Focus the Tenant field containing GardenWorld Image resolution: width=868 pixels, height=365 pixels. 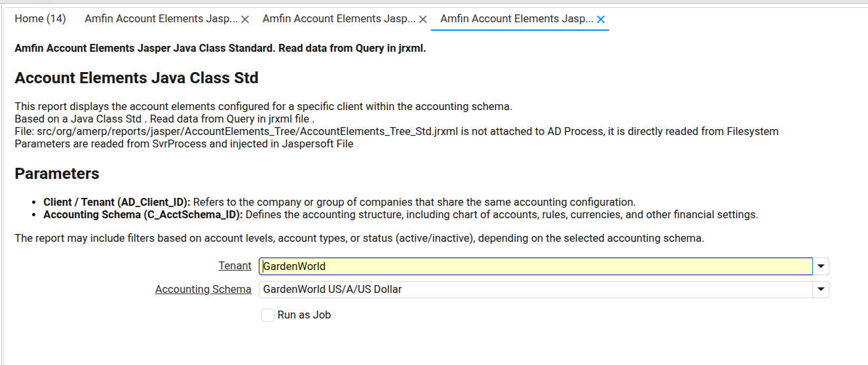click(x=535, y=266)
